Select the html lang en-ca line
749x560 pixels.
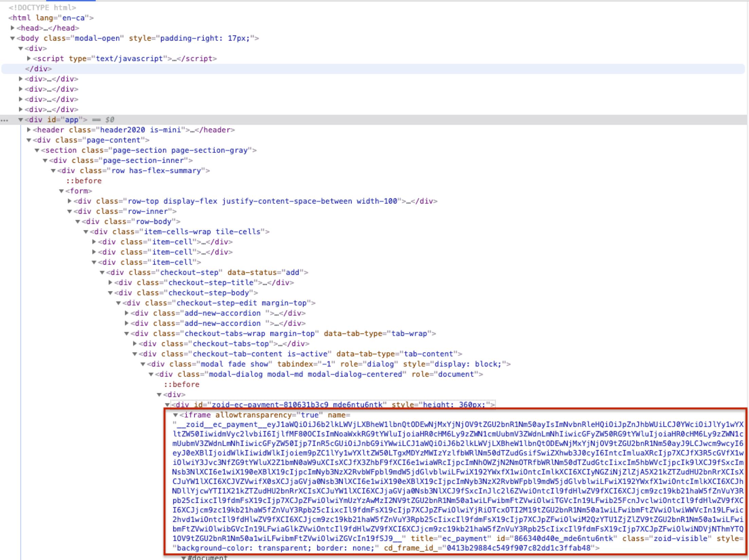[x=51, y=18]
